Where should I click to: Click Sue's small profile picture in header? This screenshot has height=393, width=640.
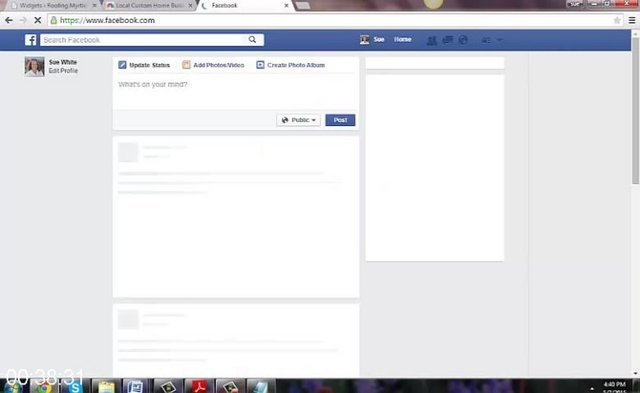364,40
